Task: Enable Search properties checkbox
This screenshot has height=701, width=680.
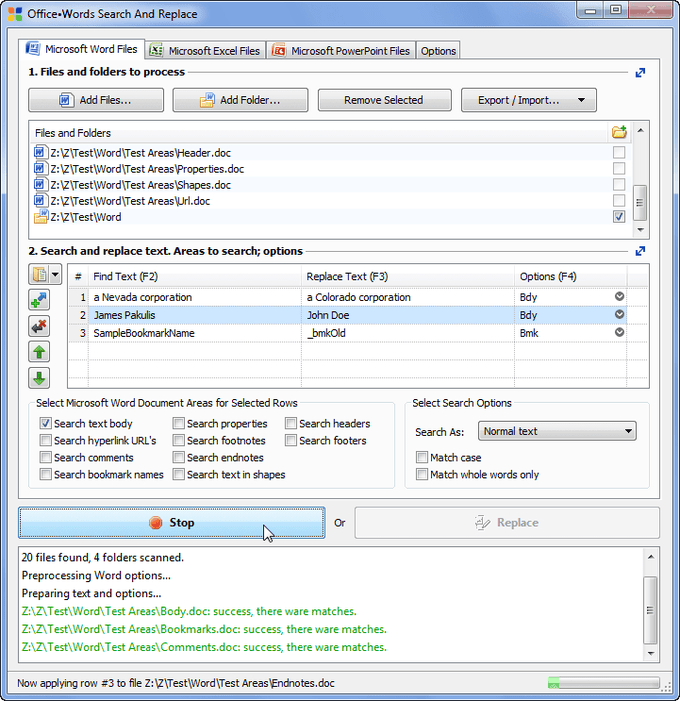Action: (x=179, y=423)
